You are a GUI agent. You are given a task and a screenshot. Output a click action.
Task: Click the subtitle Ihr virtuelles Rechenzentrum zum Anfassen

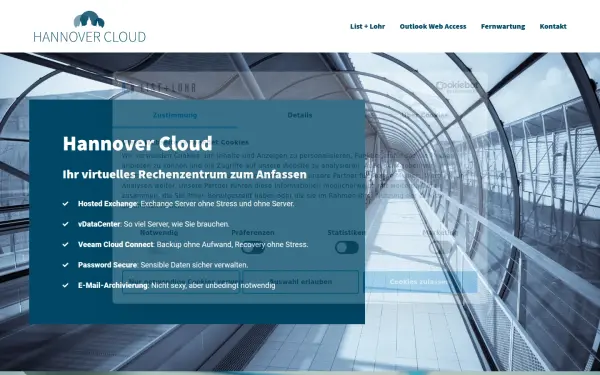click(x=184, y=174)
